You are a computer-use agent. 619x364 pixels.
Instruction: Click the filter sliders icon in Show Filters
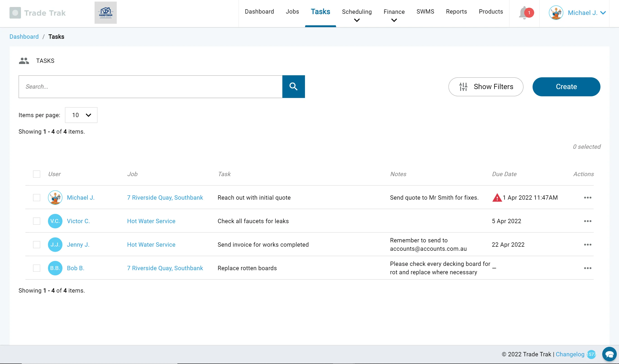coord(464,87)
